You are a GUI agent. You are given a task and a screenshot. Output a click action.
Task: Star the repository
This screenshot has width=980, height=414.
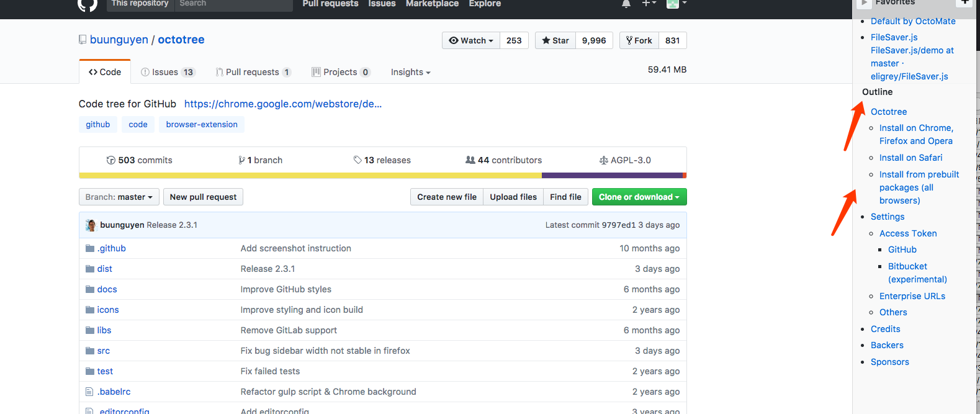pos(555,40)
